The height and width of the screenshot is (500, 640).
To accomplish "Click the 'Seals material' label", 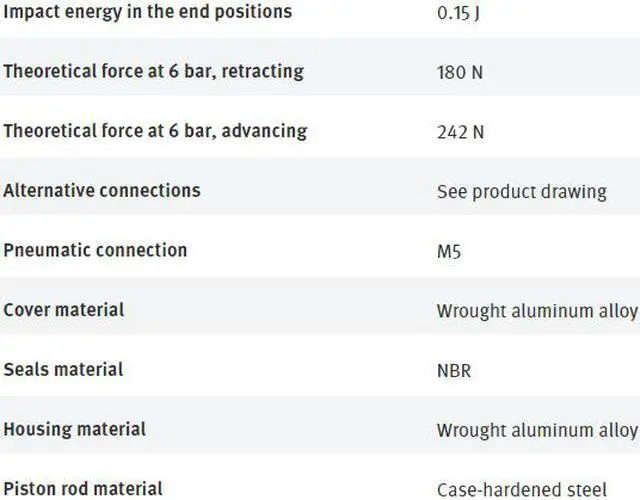I will click(x=63, y=369).
